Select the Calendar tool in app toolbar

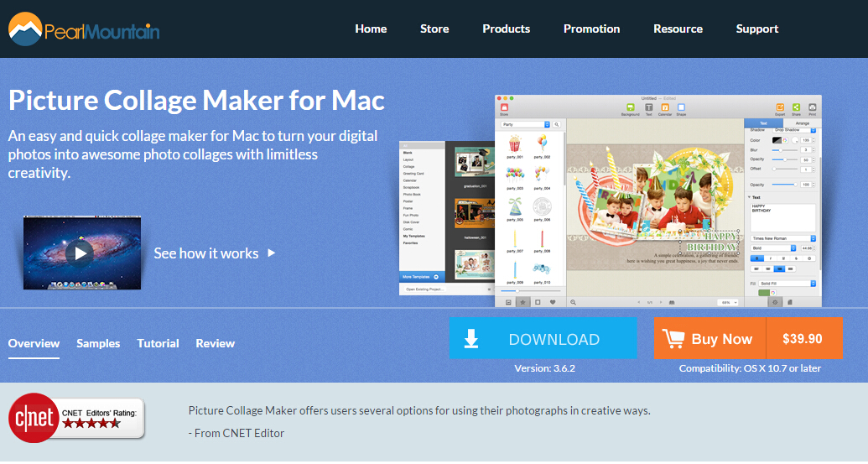point(665,107)
